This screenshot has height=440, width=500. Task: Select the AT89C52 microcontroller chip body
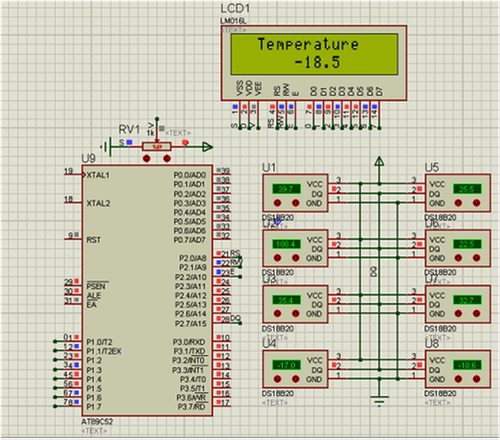[x=147, y=290]
